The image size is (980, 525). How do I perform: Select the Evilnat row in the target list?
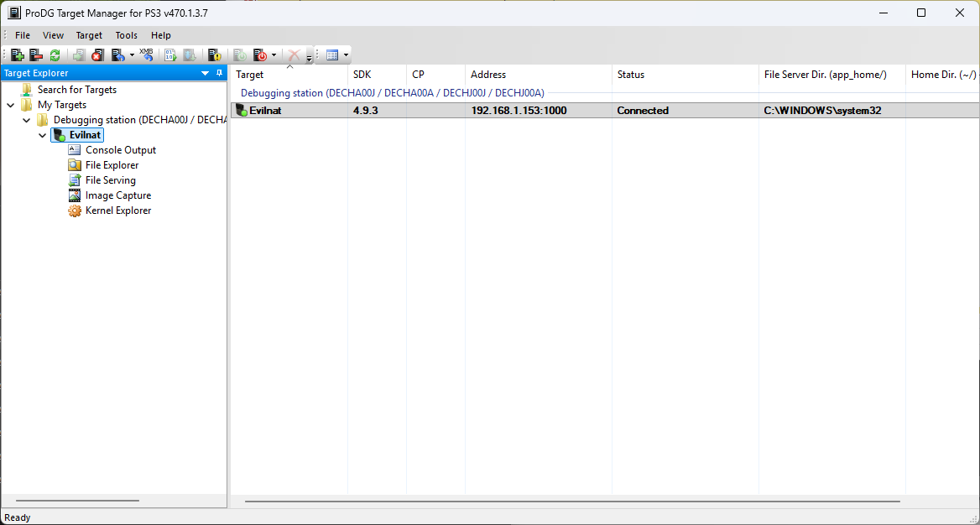coord(605,111)
